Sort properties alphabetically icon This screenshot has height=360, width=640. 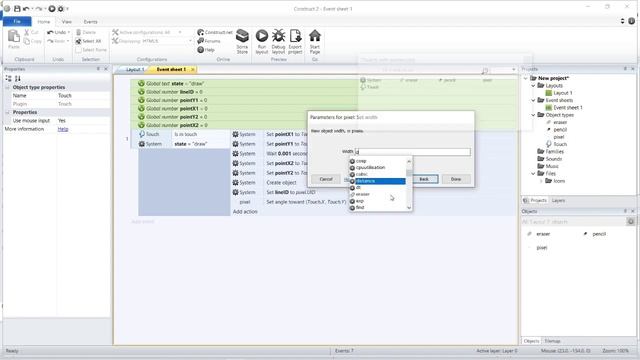pos(18,78)
